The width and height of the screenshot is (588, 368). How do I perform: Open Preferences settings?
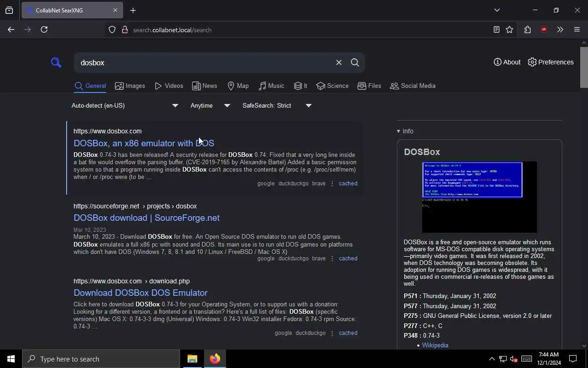point(551,62)
